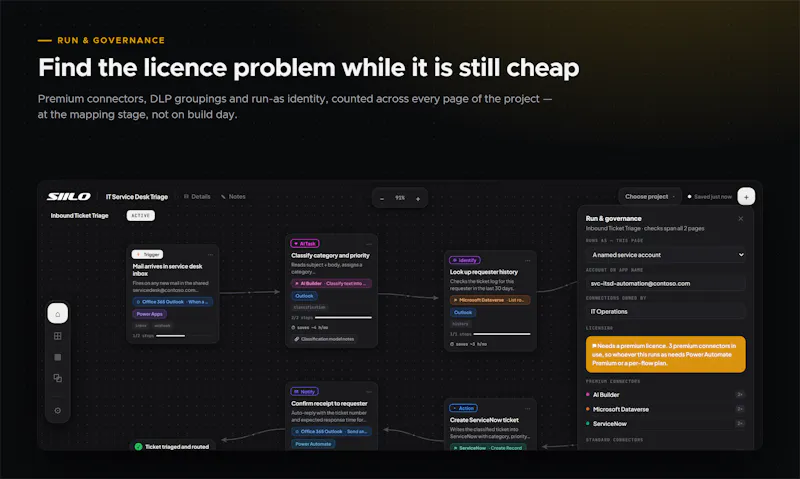Click the 'classification' tag on Classify card
This screenshot has width=800, height=479.
point(310,308)
